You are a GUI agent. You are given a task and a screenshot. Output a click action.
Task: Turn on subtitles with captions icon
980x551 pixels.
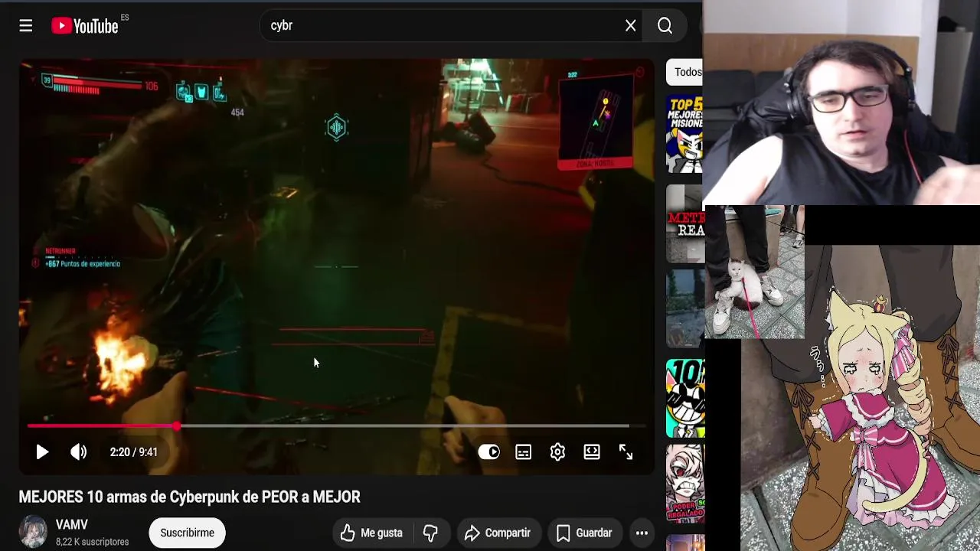click(523, 452)
